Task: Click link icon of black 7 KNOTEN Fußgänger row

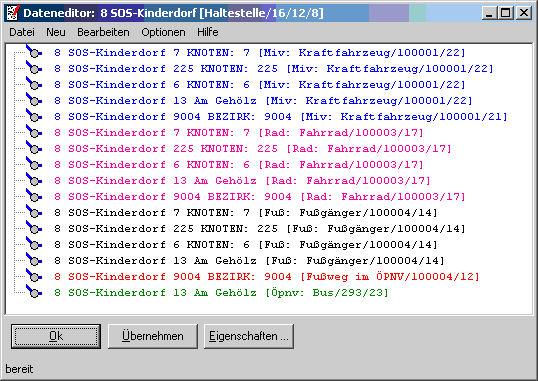Action: [x=34, y=212]
